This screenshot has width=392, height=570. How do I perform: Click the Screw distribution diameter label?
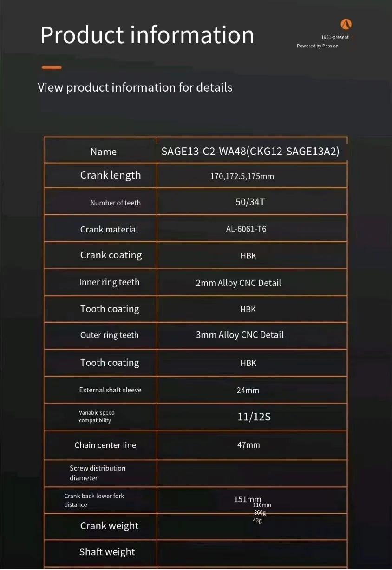98,473
